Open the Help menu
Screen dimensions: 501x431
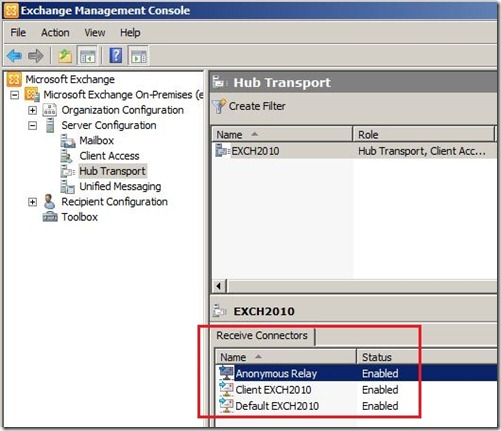point(130,33)
